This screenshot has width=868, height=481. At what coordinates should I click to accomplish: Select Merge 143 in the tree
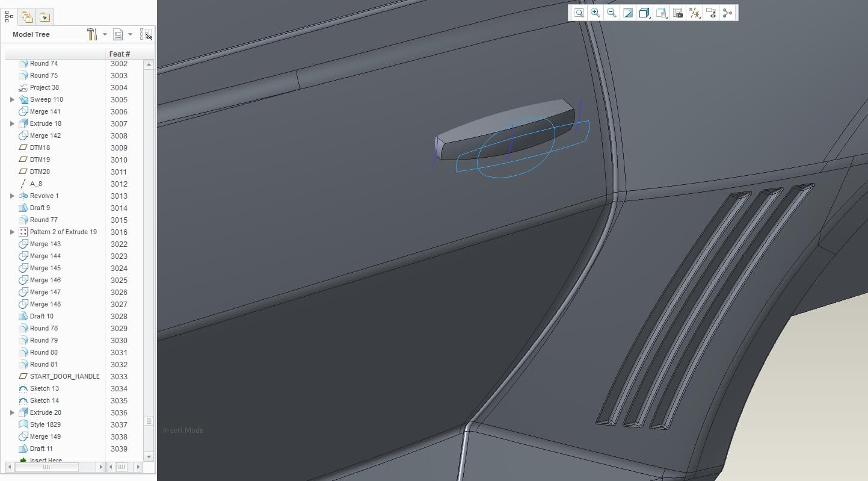[45, 244]
